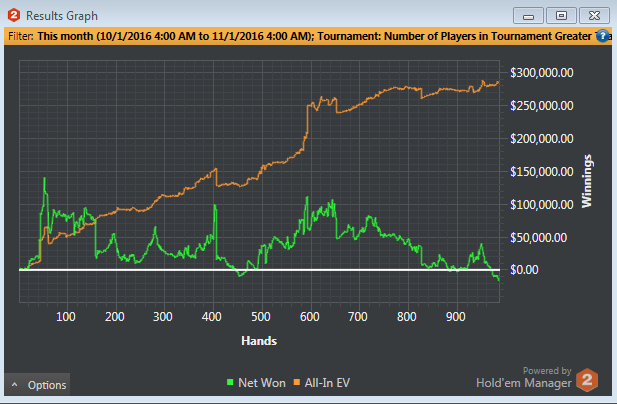Click the $300,000.00 axis label
The height and width of the screenshot is (404, 617).
[x=541, y=72]
